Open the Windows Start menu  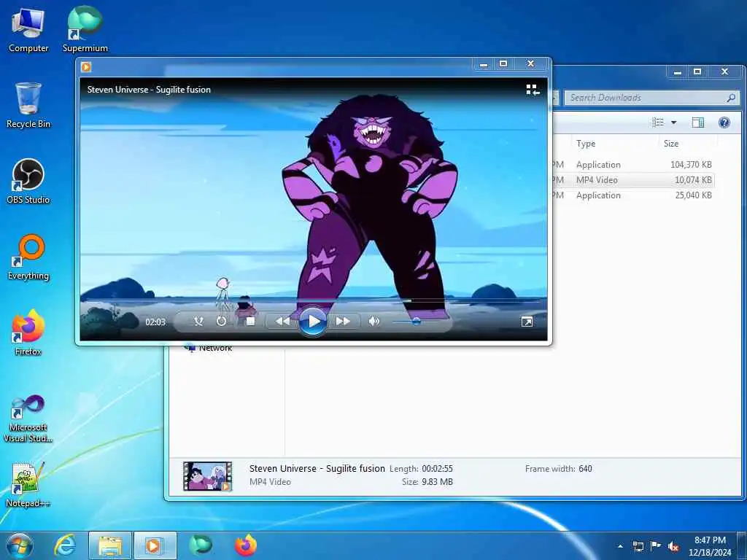click(19, 545)
